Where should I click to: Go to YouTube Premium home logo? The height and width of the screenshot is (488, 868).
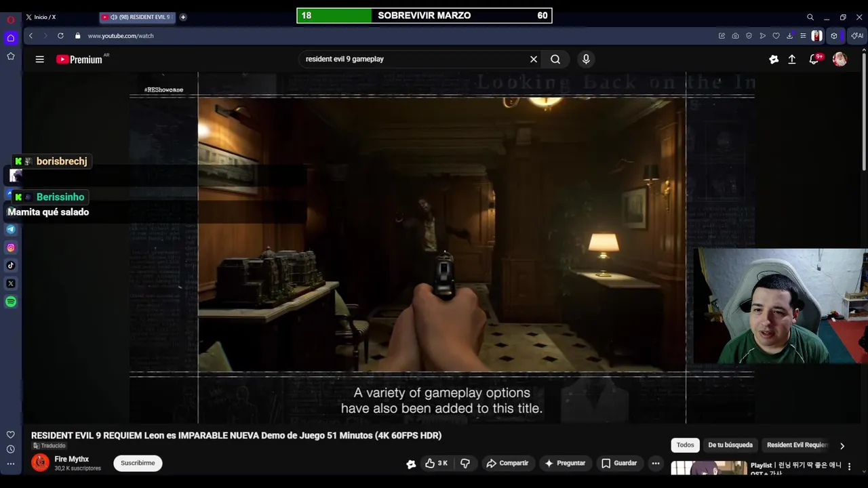[x=79, y=60]
